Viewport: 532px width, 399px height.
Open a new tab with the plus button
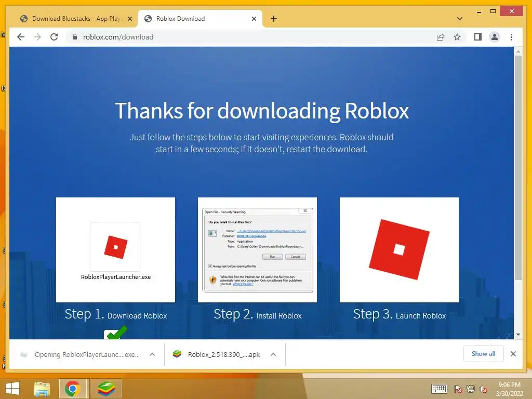click(x=273, y=19)
